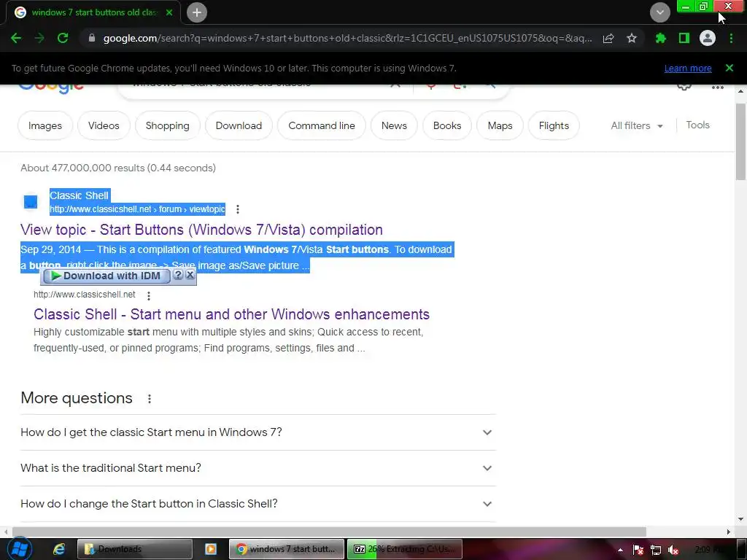Open the tab search dropdown arrow

[x=659, y=12]
